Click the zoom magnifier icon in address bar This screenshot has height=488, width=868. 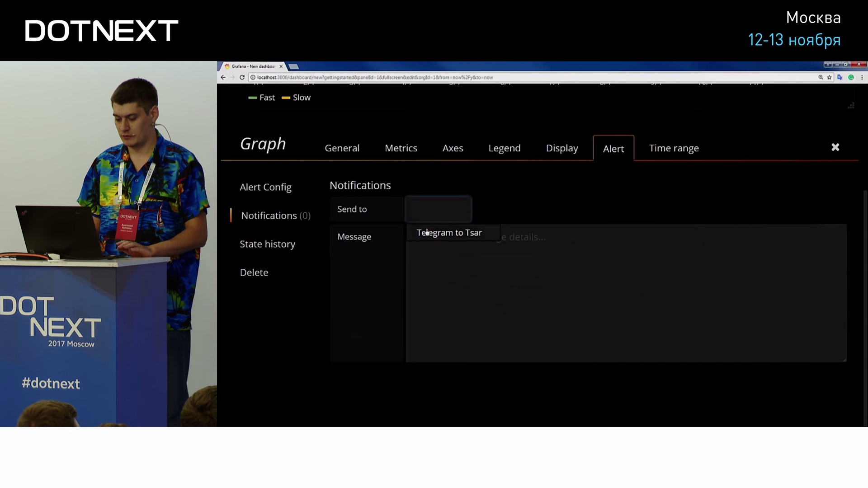(x=821, y=77)
